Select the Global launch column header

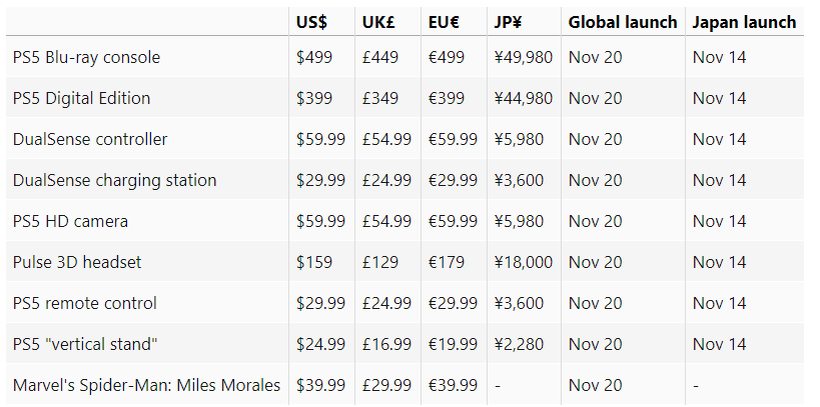pos(623,22)
